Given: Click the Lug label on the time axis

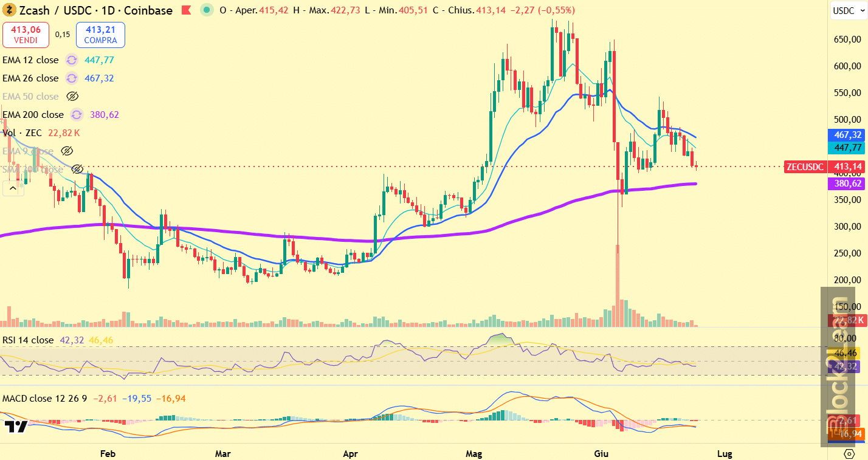Looking at the screenshot, I should pos(724,453).
